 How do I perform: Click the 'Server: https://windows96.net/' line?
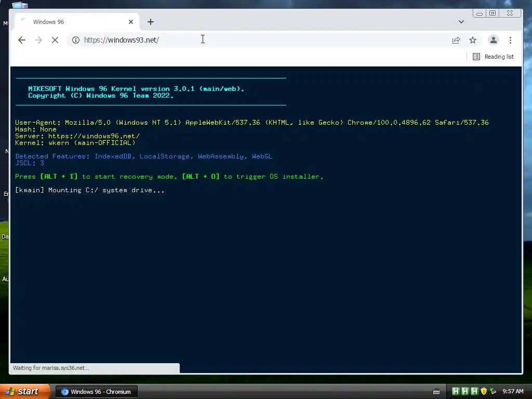coord(77,136)
